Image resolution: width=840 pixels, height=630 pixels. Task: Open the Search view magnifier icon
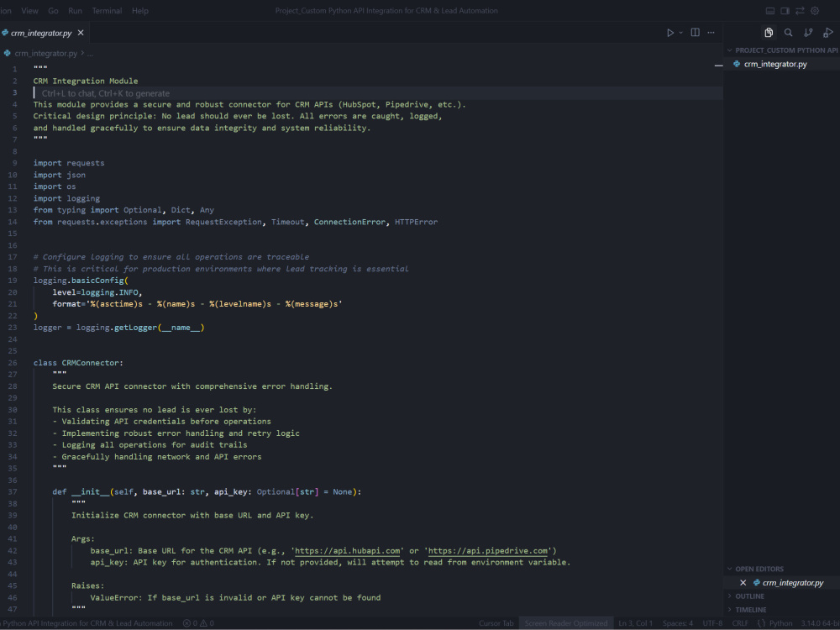coord(789,33)
